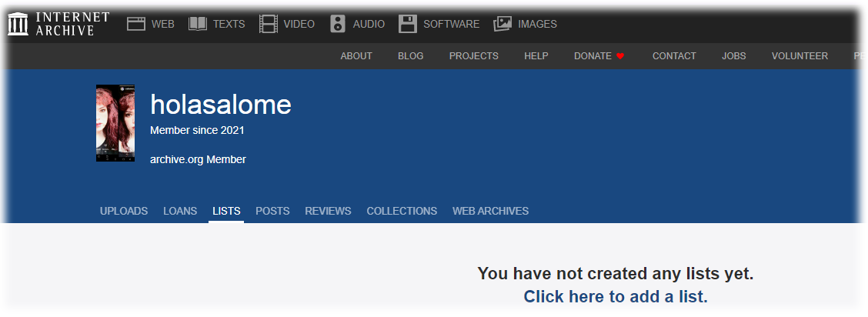Image resolution: width=868 pixels, height=317 pixels.
Task: Select the IMAGES label in navigation
Action: [x=538, y=24]
